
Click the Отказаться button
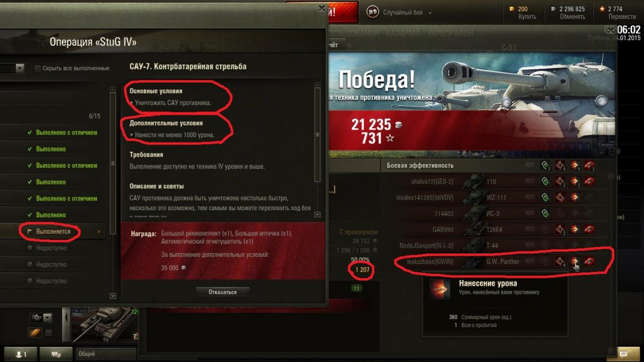[223, 292]
